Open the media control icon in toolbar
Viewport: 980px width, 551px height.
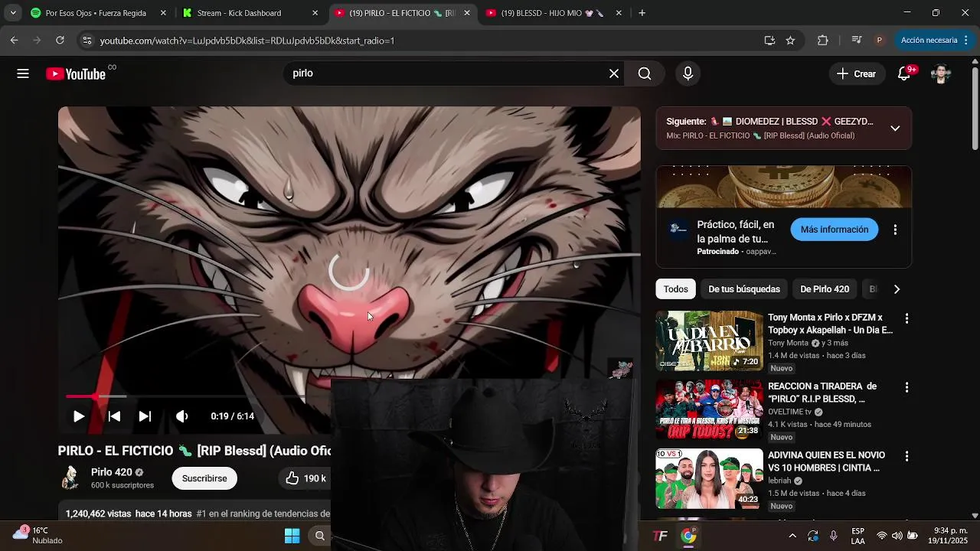[856, 40]
